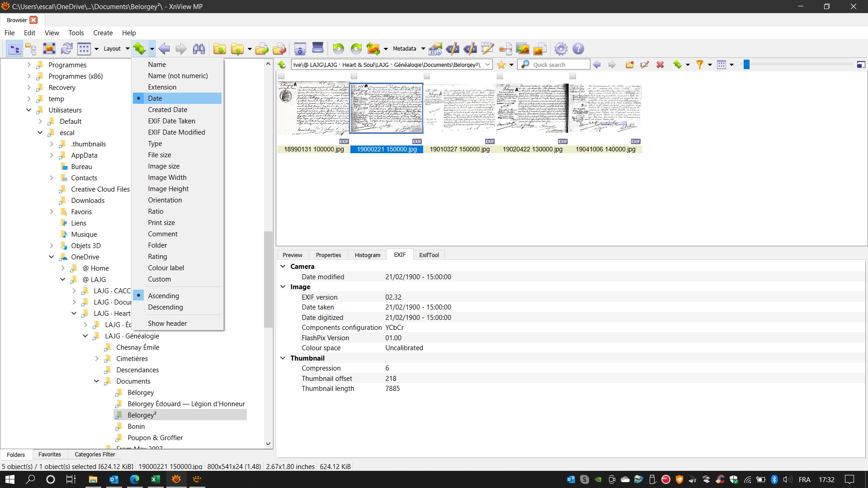The width and height of the screenshot is (868, 488).
Task: Collapse the Thumbnail EXIF section
Action: click(x=283, y=358)
